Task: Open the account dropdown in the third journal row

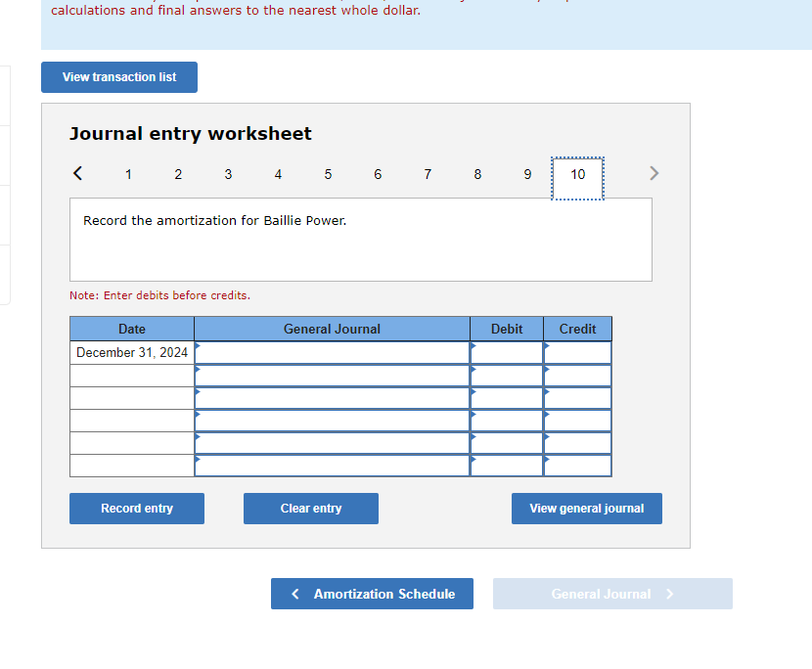Action: click(x=199, y=392)
